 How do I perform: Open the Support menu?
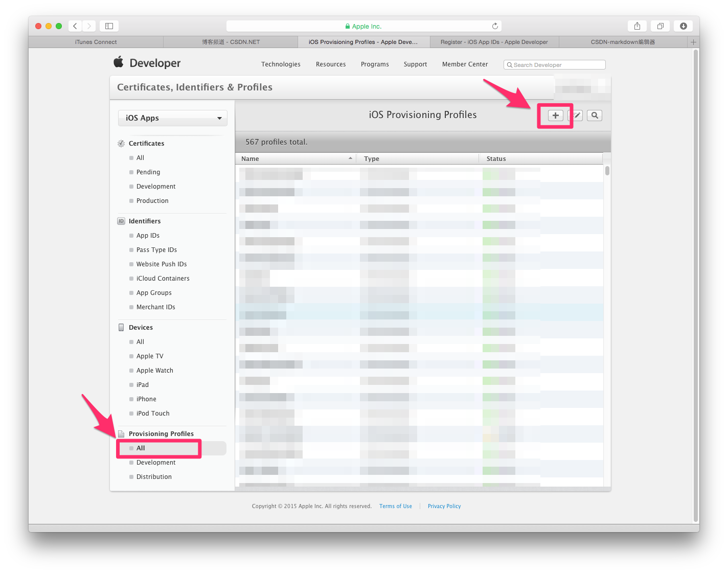point(415,64)
